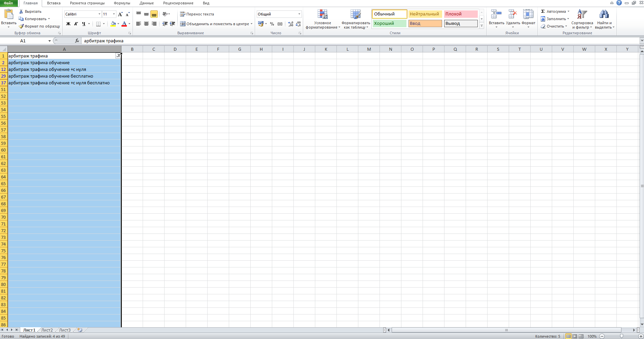
Task: Click the fill color paint bucket icon
Action: [113, 24]
